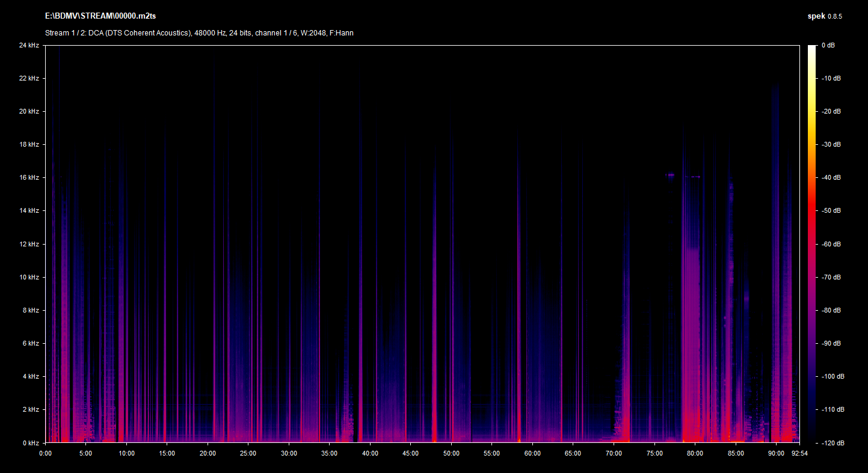868x473 pixels.
Task: Click the spek 0.8.5 version label
Action: point(824,16)
